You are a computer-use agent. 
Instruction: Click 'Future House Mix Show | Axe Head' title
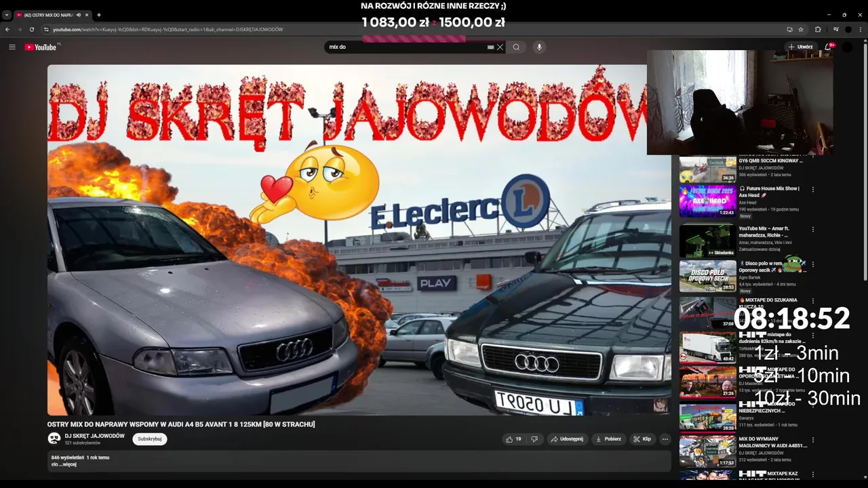tap(769, 191)
